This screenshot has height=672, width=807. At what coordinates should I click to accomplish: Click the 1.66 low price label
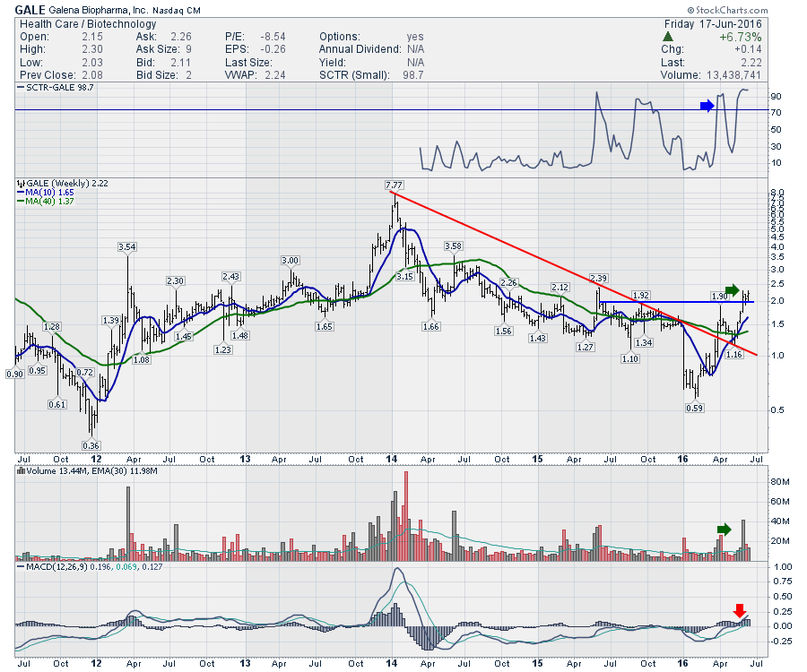coord(430,326)
